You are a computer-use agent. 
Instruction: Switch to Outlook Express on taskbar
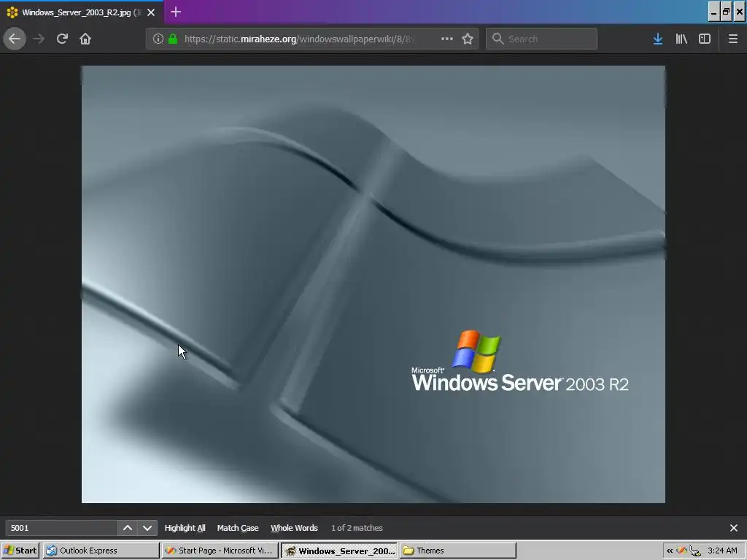tap(101, 551)
